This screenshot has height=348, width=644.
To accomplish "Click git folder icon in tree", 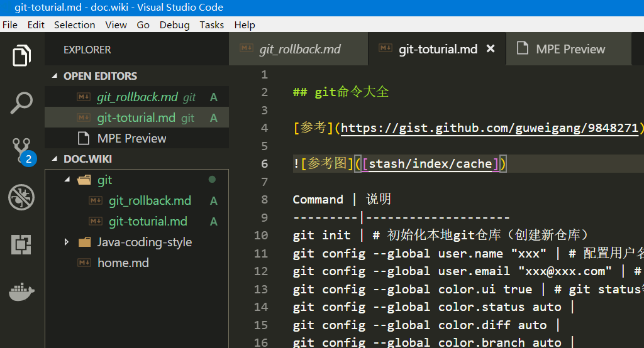I will 84,180.
